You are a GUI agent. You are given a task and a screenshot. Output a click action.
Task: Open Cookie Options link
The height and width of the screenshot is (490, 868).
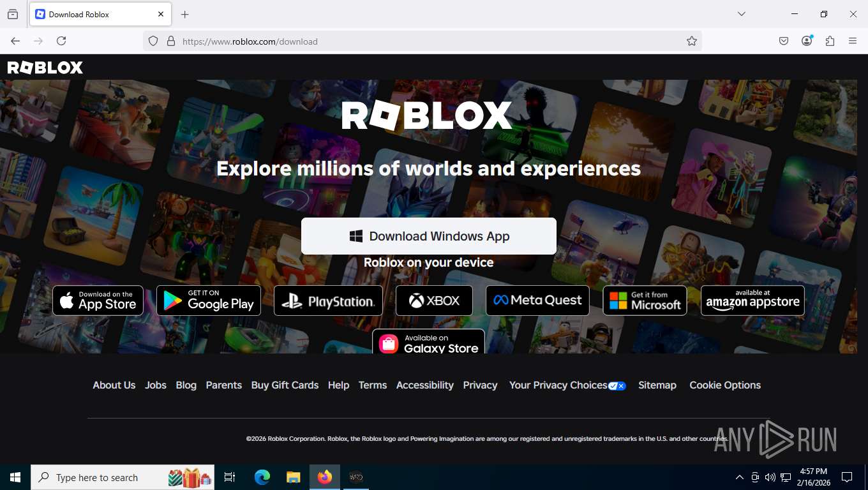pos(725,385)
